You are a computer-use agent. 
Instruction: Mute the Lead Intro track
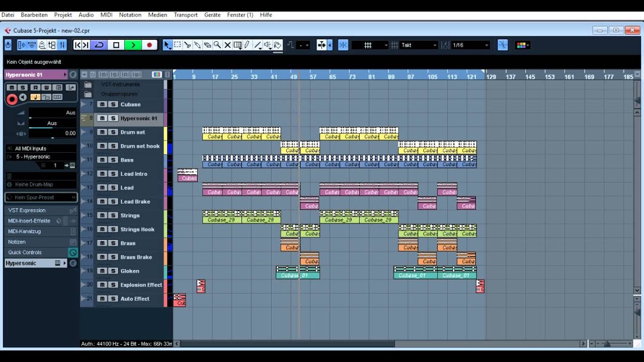tap(102, 174)
